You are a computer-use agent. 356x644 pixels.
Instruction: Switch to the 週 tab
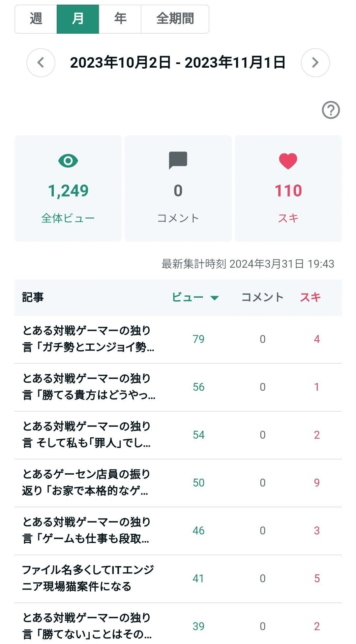click(36, 19)
